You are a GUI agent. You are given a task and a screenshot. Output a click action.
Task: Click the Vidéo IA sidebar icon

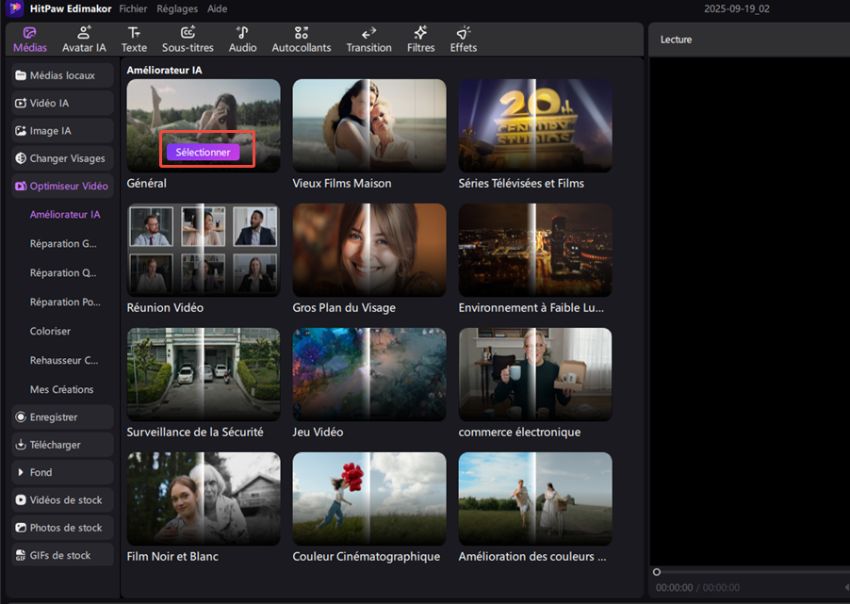(x=21, y=103)
